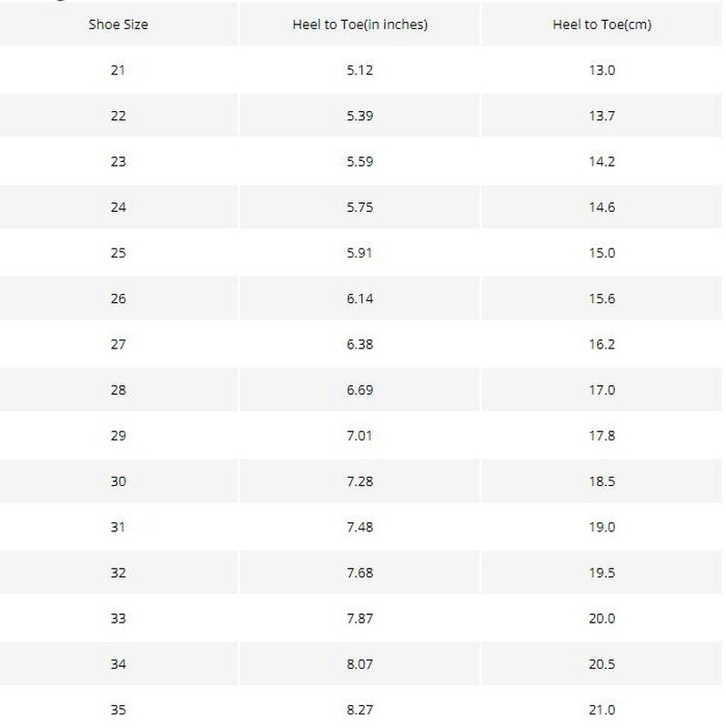726x728 pixels.
Task: Select shoe size 21 cell
Action: tap(118, 70)
